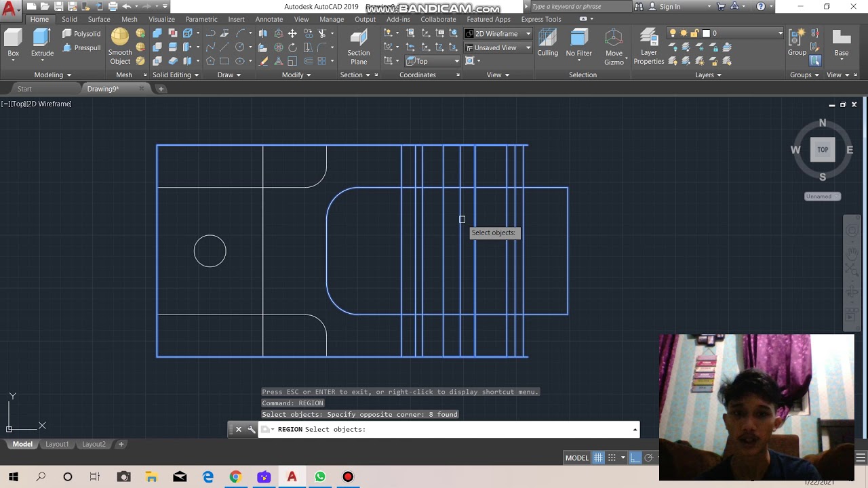Open WhatsApp from the Windows taskbar
The height and width of the screenshot is (488, 868).
tap(320, 476)
